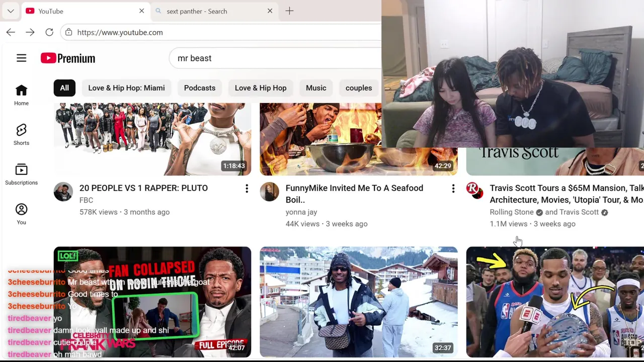Go forward in browser history
The height and width of the screenshot is (362, 644).
[30, 32]
